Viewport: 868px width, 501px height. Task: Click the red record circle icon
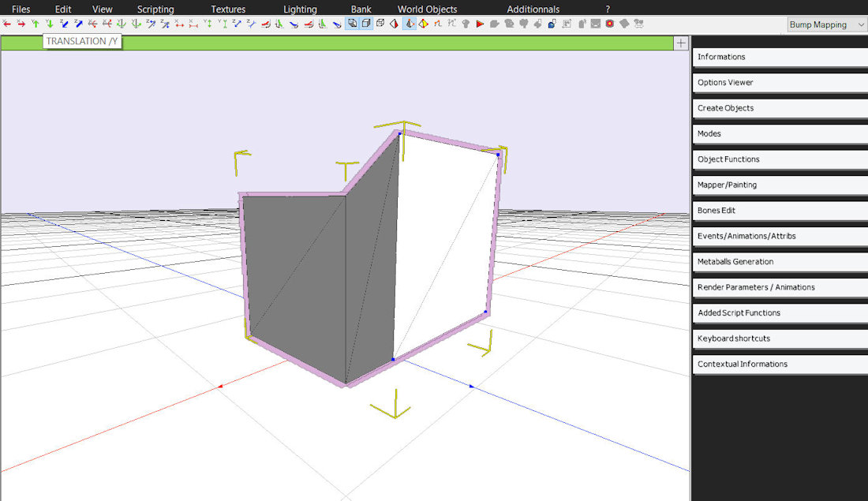[x=609, y=24]
